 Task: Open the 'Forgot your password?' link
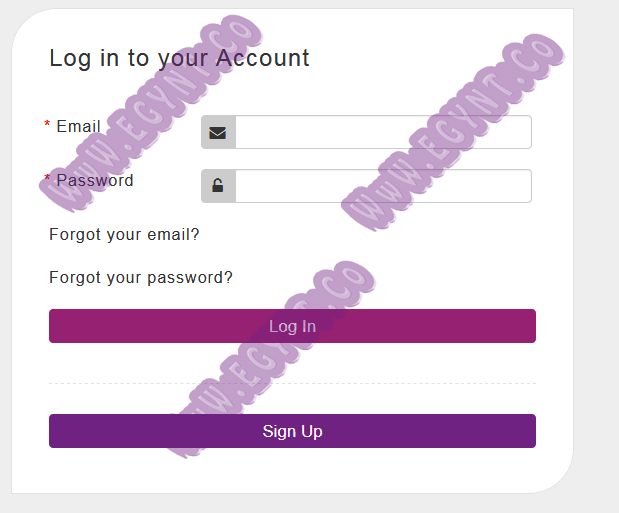coord(141,278)
